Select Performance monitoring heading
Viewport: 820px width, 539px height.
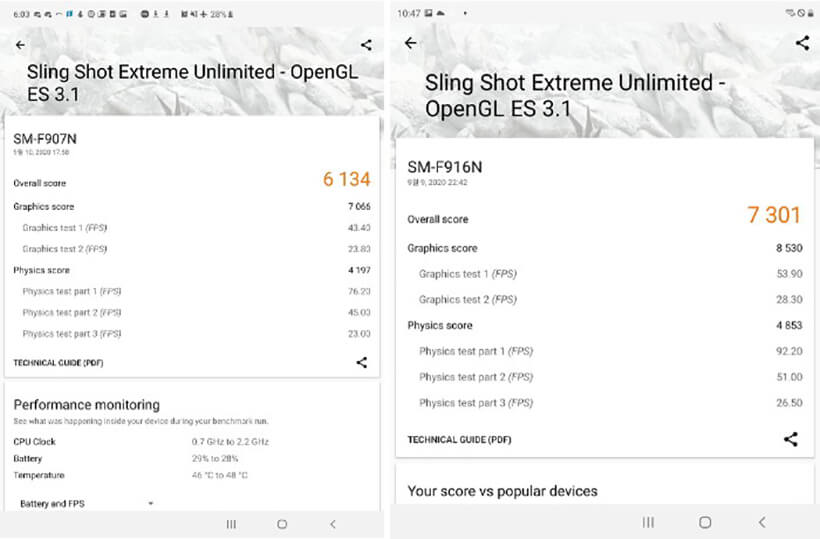pos(87,405)
